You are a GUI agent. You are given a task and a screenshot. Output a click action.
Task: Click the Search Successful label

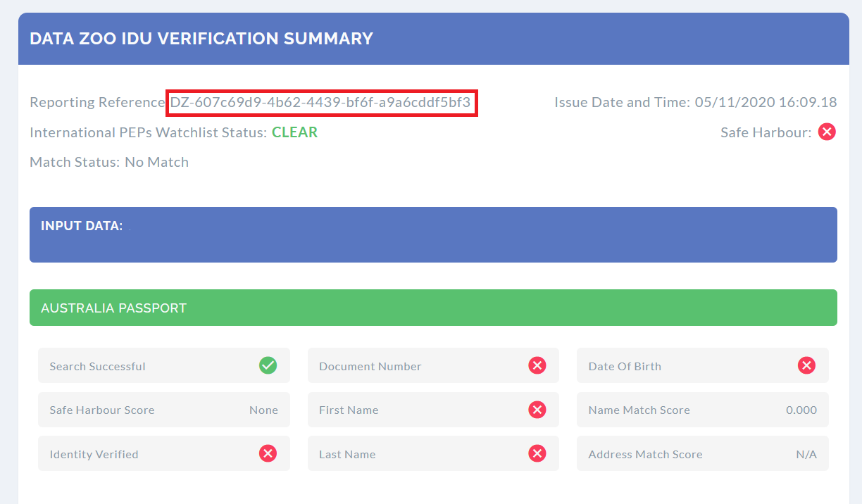(x=97, y=366)
